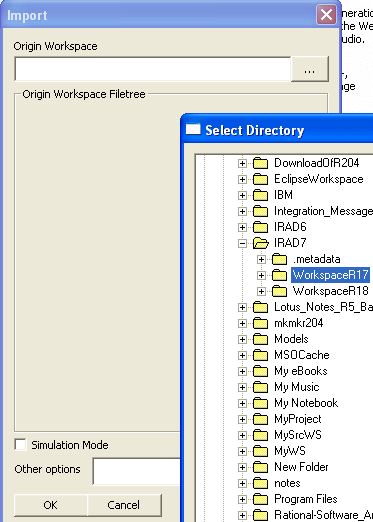Expand the .metadata tree node
Viewport: 373px width, 522px height.
coord(261,259)
